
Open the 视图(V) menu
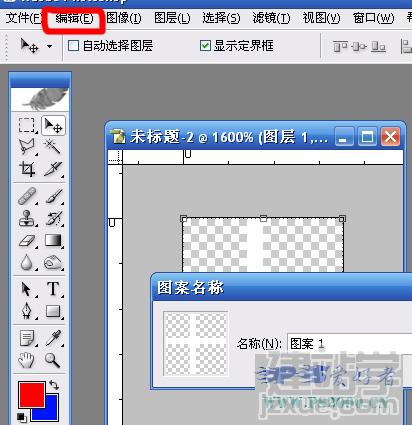[321, 18]
